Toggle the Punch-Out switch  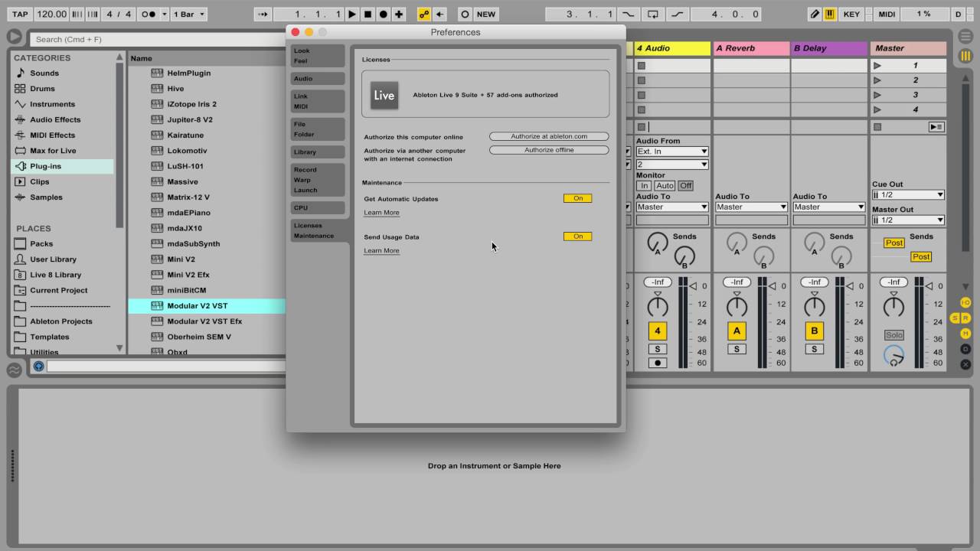[x=678, y=14]
